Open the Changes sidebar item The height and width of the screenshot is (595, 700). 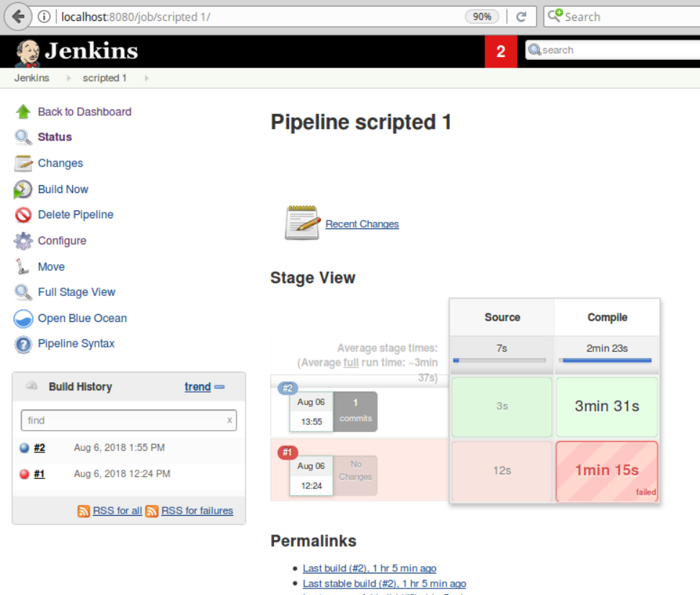tap(61, 164)
